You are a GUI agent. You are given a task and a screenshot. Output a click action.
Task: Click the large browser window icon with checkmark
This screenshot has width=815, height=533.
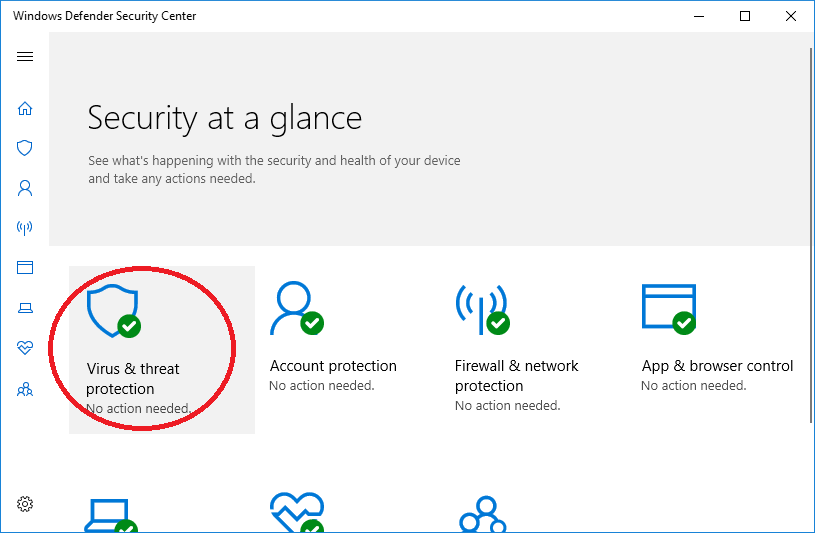click(669, 309)
